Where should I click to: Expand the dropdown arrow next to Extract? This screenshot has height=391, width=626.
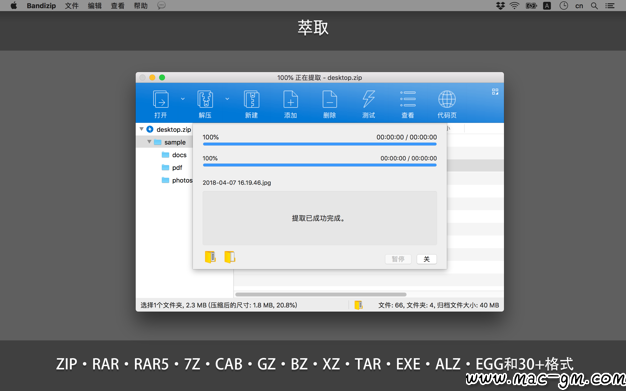tap(227, 99)
